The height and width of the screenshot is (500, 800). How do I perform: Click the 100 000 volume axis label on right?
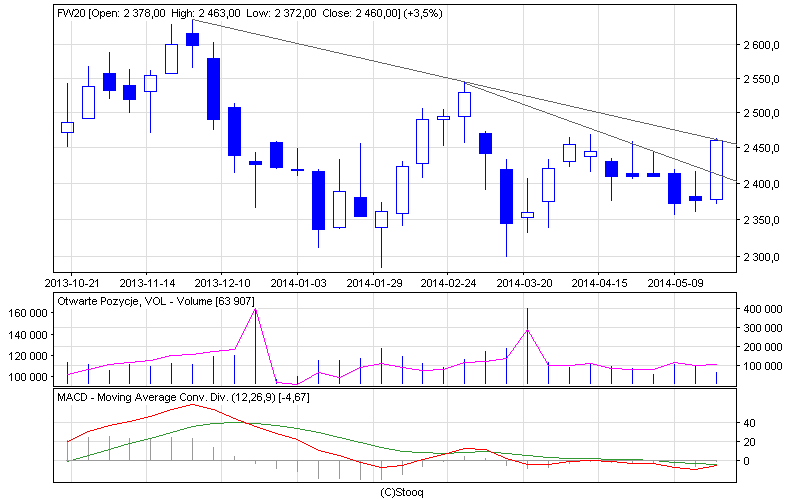[x=762, y=366]
